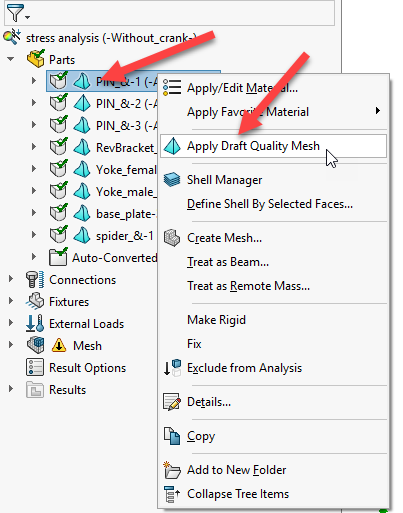Expand the Mesh node
403x513 pixels.
point(11,345)
